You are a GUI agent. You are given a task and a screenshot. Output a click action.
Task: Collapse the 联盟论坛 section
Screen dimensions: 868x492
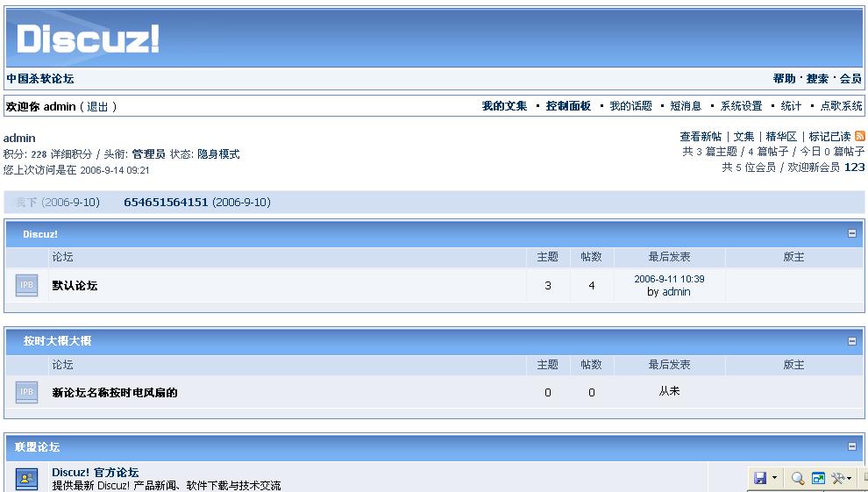pos(852,446)
